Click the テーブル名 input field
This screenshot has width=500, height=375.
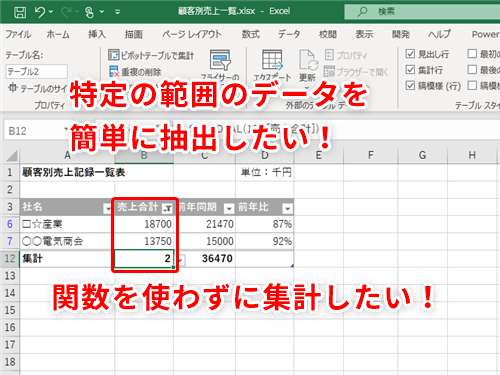coord(37,71)
